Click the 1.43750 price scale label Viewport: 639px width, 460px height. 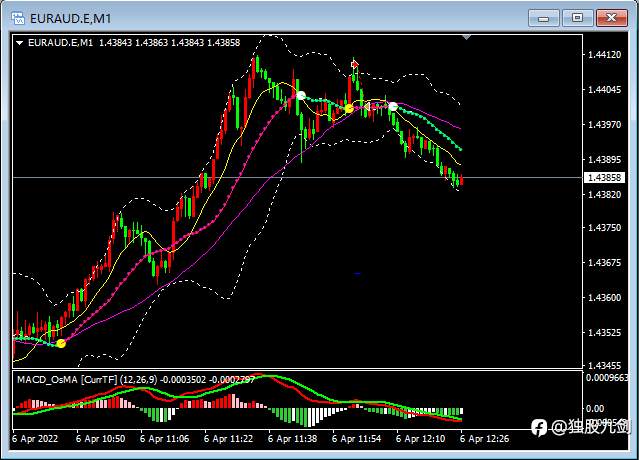point(605,228)
